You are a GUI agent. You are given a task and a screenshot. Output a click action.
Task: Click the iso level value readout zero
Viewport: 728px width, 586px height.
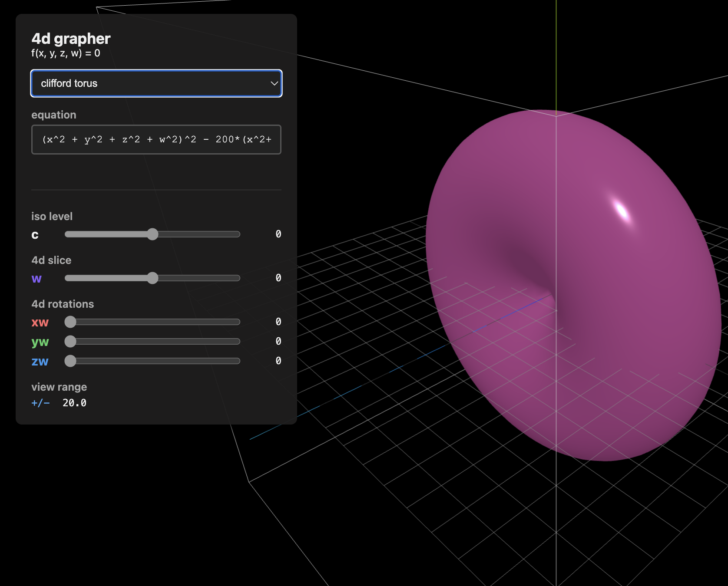(278, 234)
